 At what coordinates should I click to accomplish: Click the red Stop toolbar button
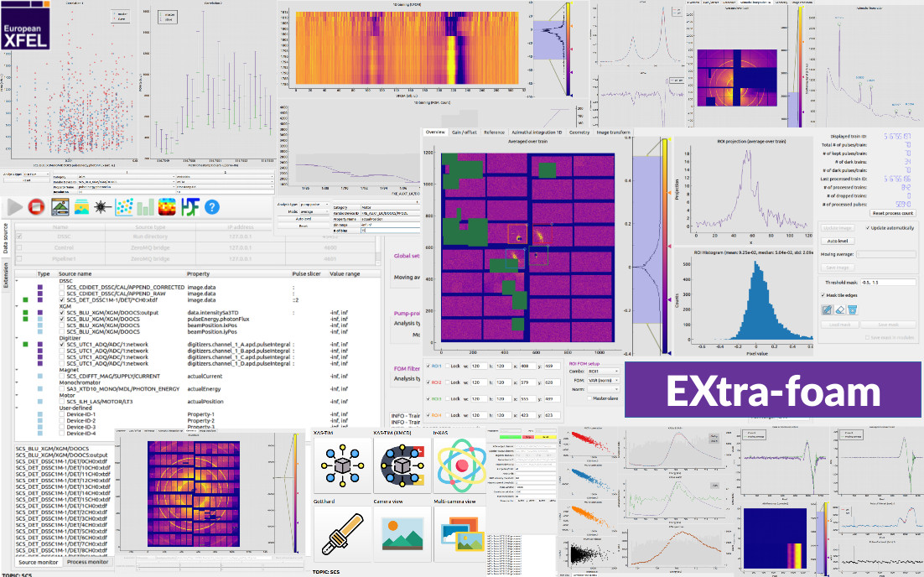pos(37,207)
